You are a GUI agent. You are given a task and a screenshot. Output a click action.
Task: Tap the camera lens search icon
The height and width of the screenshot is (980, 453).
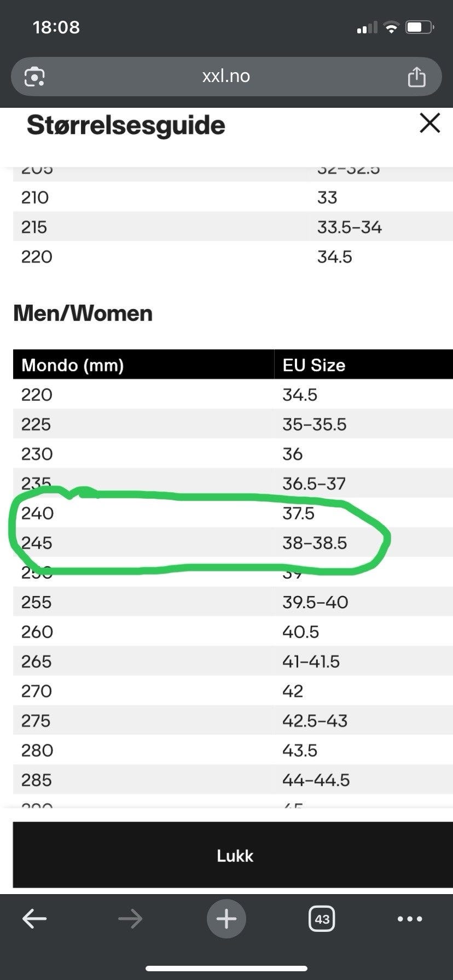[x=34, y=77]
